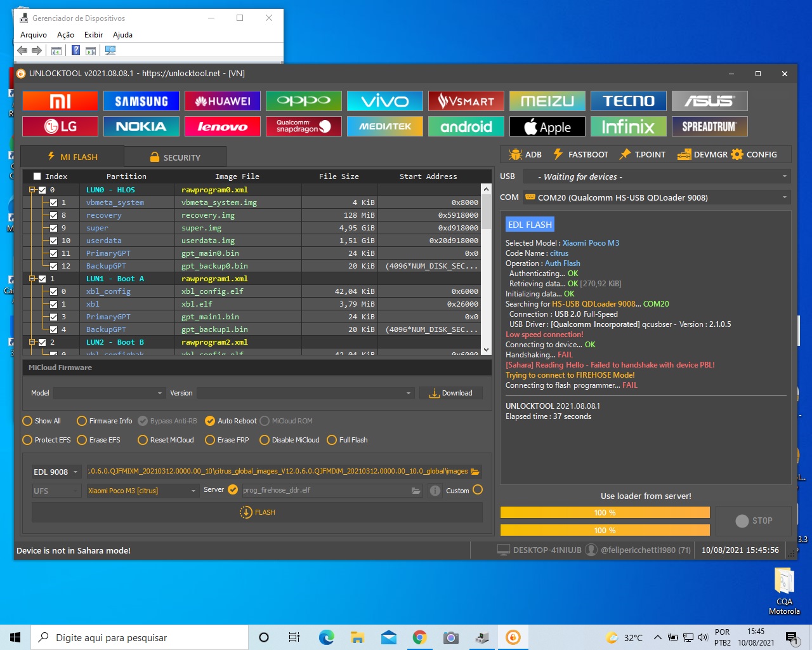Open the CONFIG settings
Screen dimensions: 812x650
754,154
